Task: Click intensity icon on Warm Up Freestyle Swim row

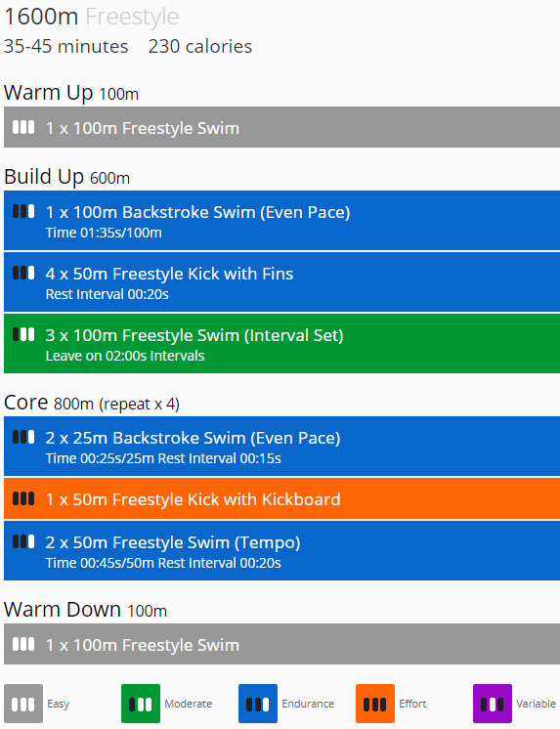Action: (x=23, y=127)
